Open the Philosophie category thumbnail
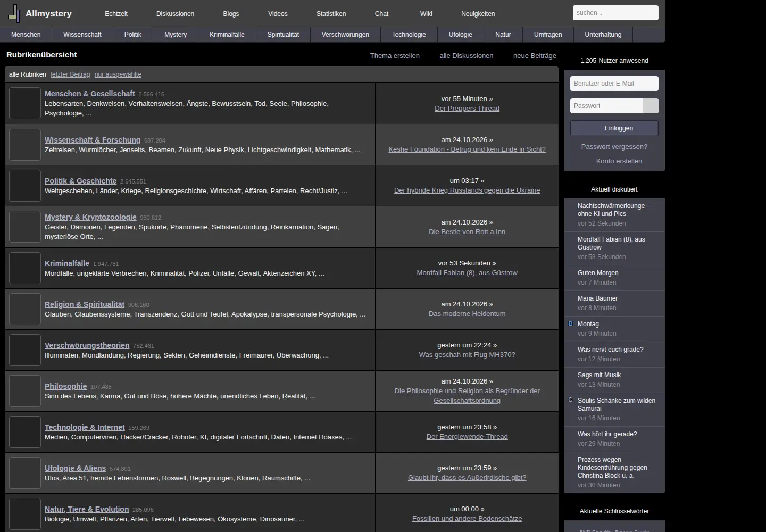The width and height of the screenshot is (766, 532). 25,391
